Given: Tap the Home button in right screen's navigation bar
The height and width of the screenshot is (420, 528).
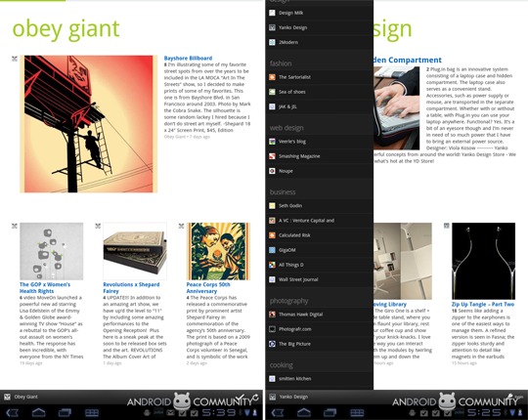Looking at the screenshot, I should [304, 412].
